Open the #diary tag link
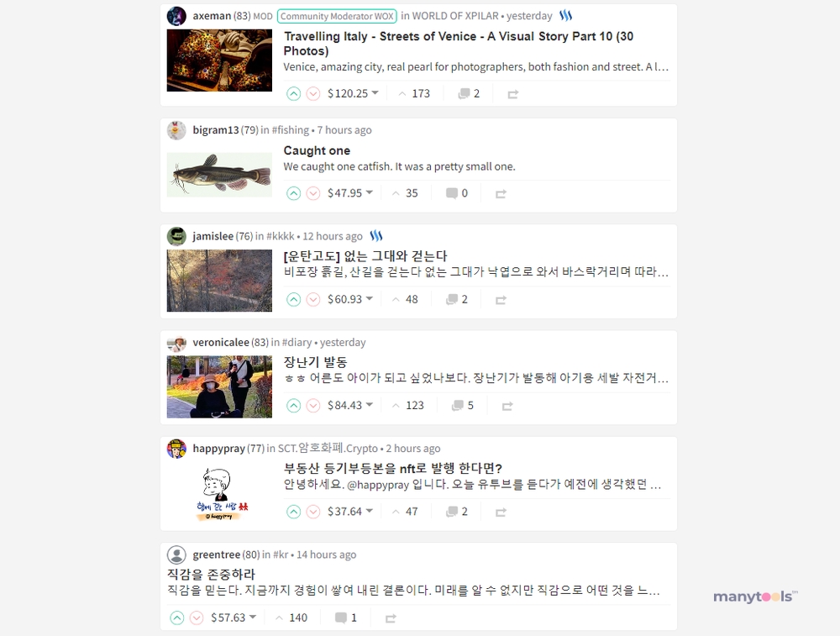The image size is (840, 636). [x=297, y=343]
